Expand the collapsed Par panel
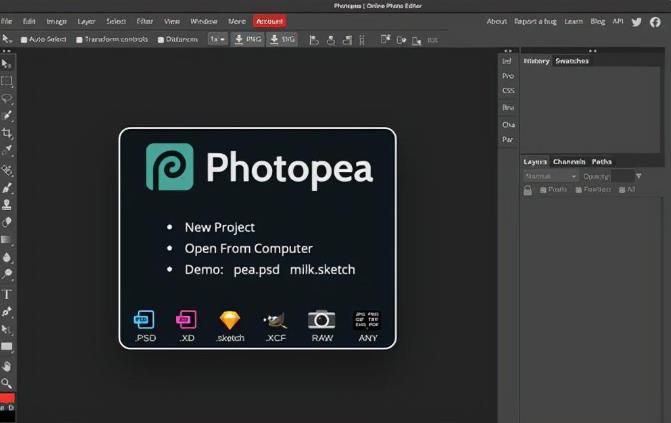Screen dimensions: 671x423 tap(508, 140)
